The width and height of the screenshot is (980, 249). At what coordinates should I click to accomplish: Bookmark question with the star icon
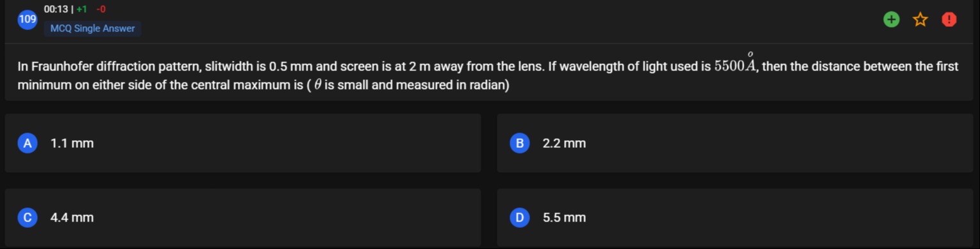[x=920, y=20]
